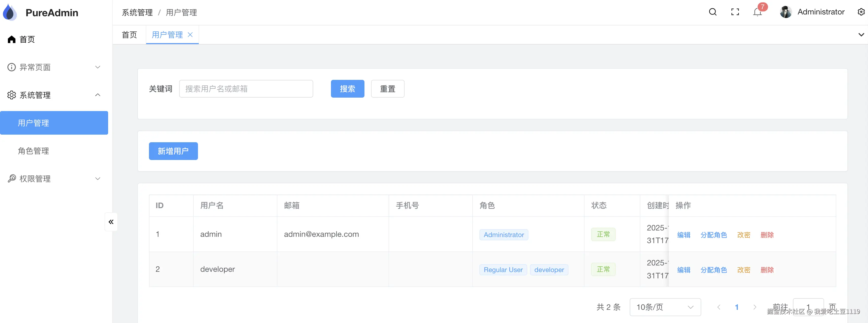Click the key icon beside 权限管理
Screen dimensions: 868x323
pyautogui.click(x=11, y=179)
